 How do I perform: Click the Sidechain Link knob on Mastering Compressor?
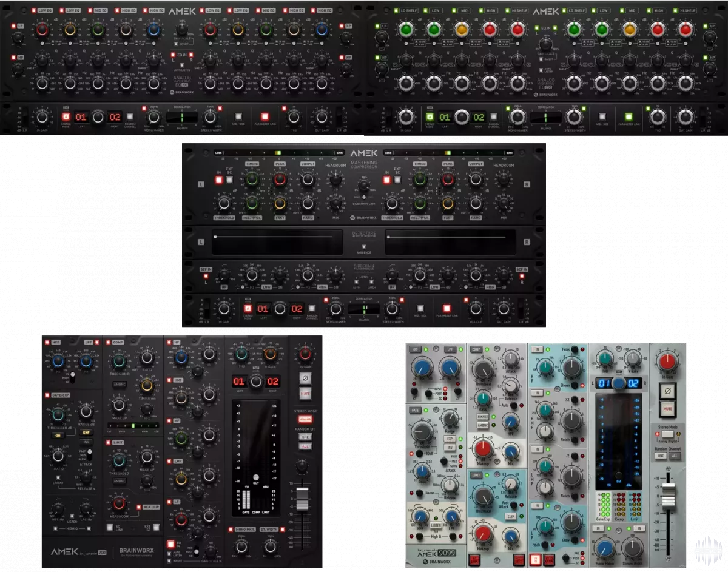point(364,189)
